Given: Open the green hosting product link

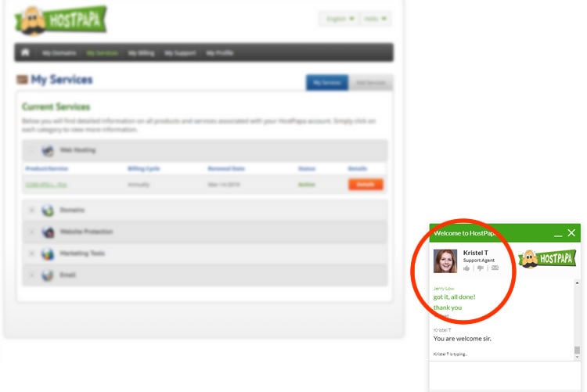Looking at the screenshot, I should 46,185.
